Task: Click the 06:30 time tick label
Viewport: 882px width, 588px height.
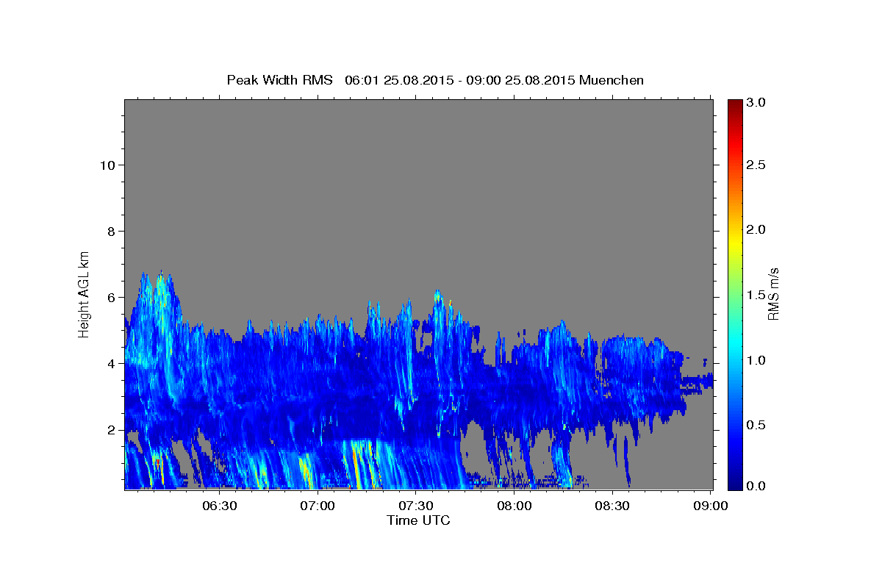Action: point(220,506)
